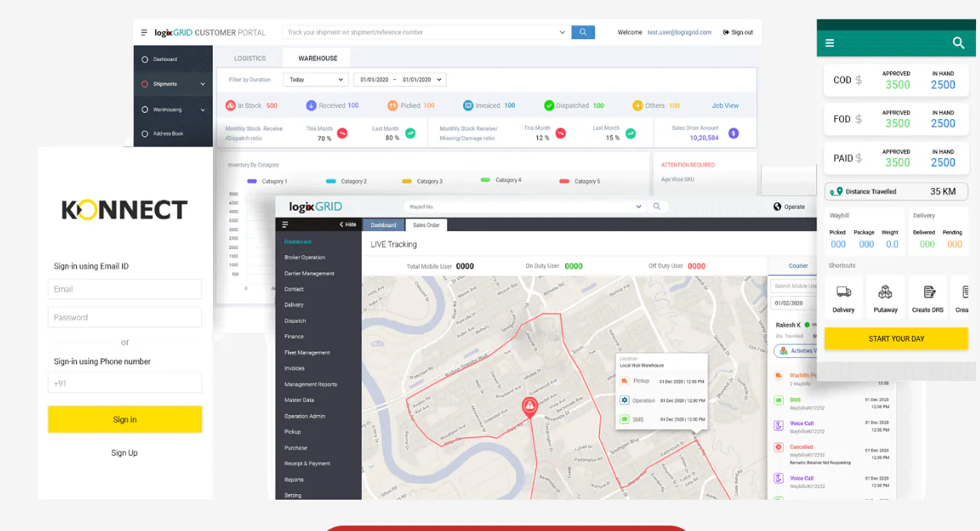
Task: Click the Email input field
Action: (124, 289)
